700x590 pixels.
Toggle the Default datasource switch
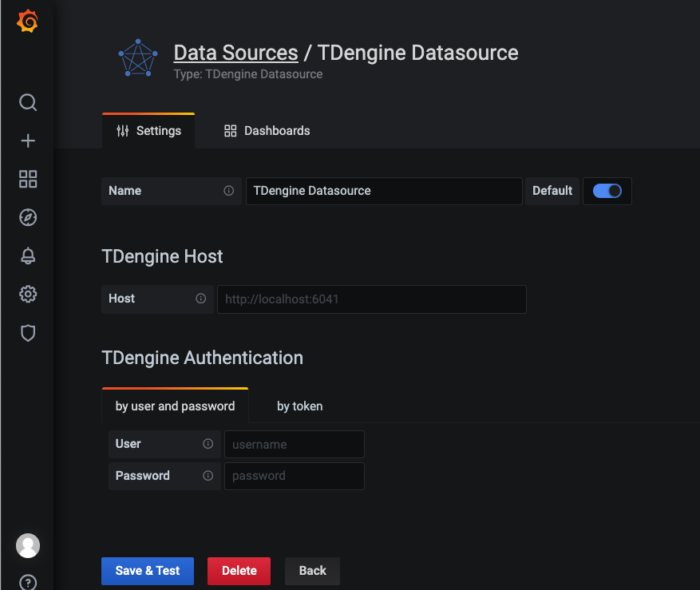pos(607,191)
